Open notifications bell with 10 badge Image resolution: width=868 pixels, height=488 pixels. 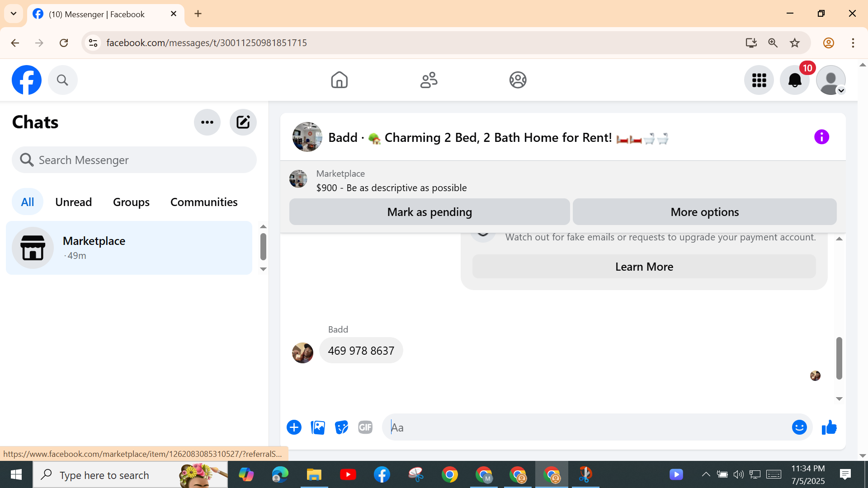(795, 80)
